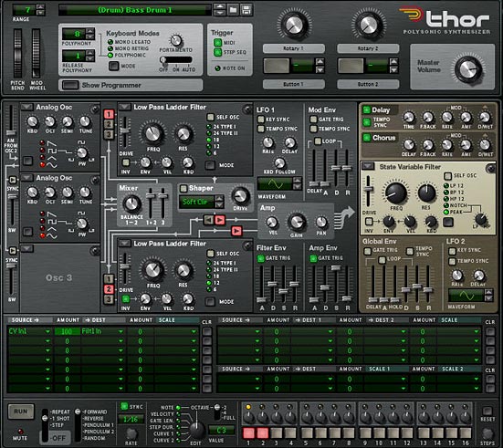
Task: Enable SELF OSC on top Low Pass Ladder Filter
Action: (211, 117)
